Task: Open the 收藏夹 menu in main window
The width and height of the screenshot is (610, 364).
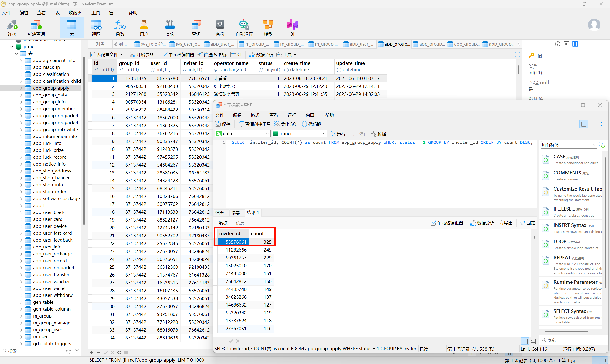Action: (x=75, y=13)
